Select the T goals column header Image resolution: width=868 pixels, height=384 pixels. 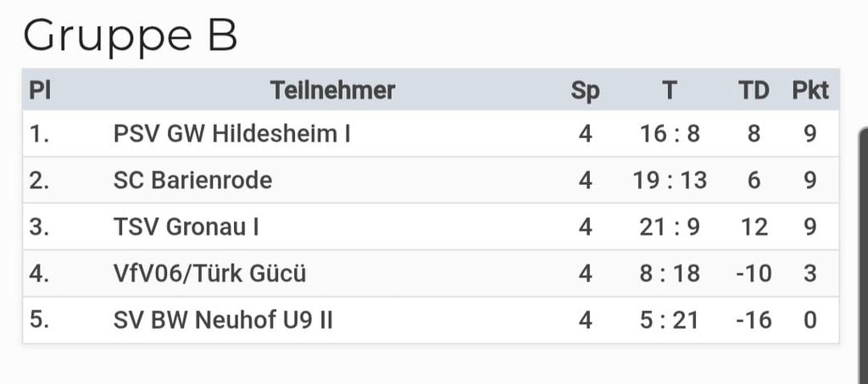pyautogui.click(x=670, y=90)
